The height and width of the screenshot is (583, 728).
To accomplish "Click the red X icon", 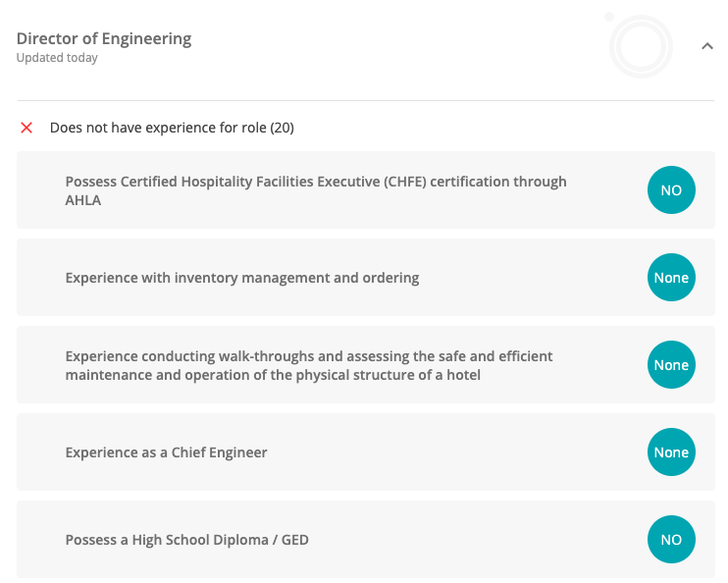I will coord(26,128).
